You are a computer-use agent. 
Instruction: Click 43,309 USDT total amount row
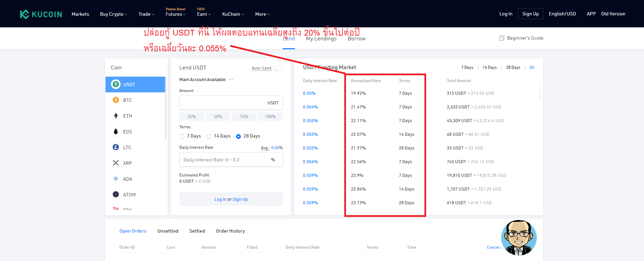tap(475, 121)
